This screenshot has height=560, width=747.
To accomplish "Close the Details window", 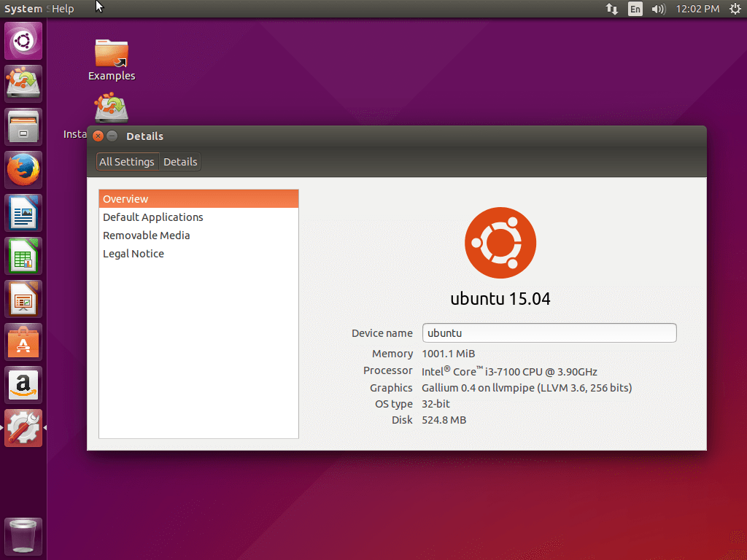I will 98,136.
